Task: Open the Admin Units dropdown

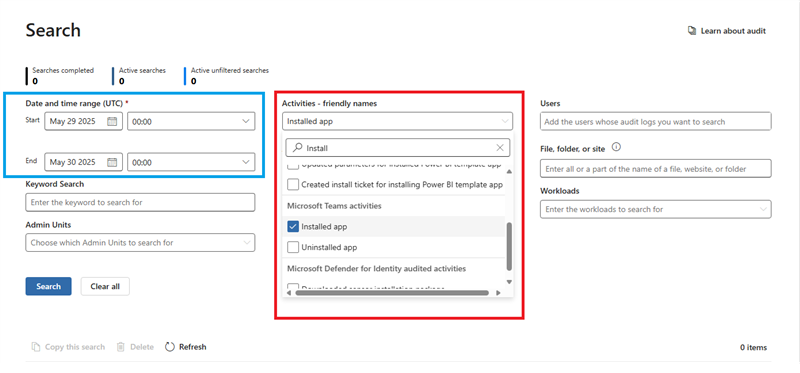Action: click(140, 243)
